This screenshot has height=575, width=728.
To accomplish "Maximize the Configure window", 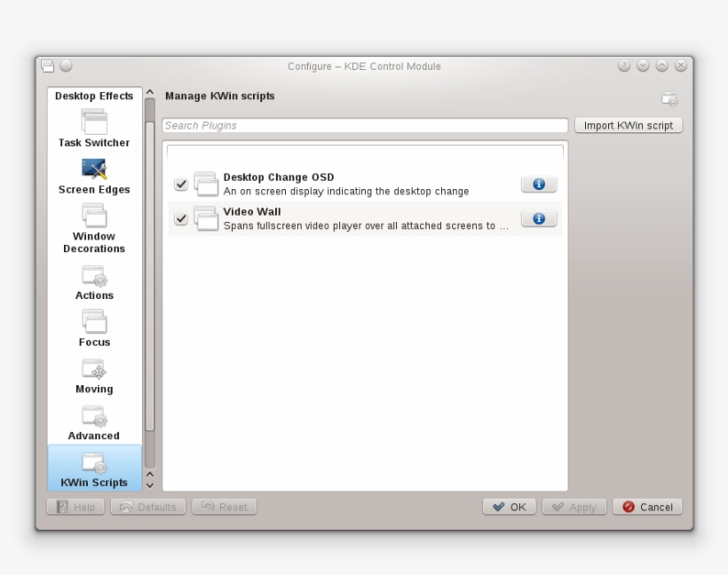I will click(662, 66).
